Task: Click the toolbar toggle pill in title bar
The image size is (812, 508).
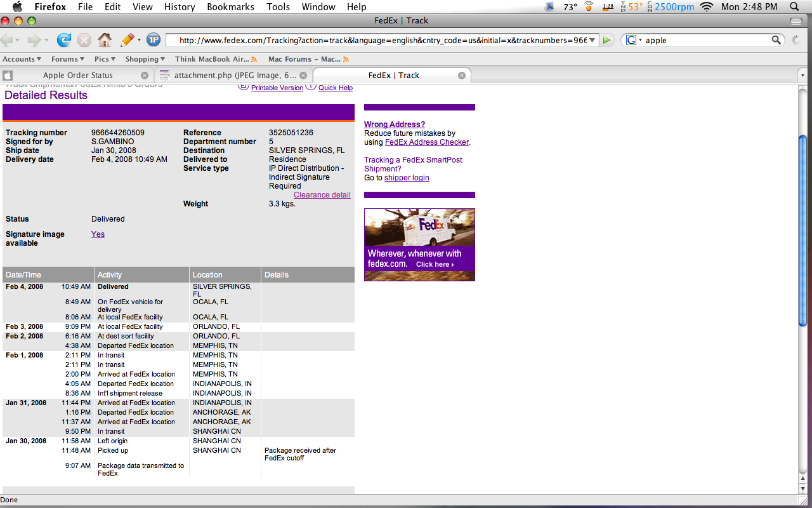Action: [x=796, y=21]
